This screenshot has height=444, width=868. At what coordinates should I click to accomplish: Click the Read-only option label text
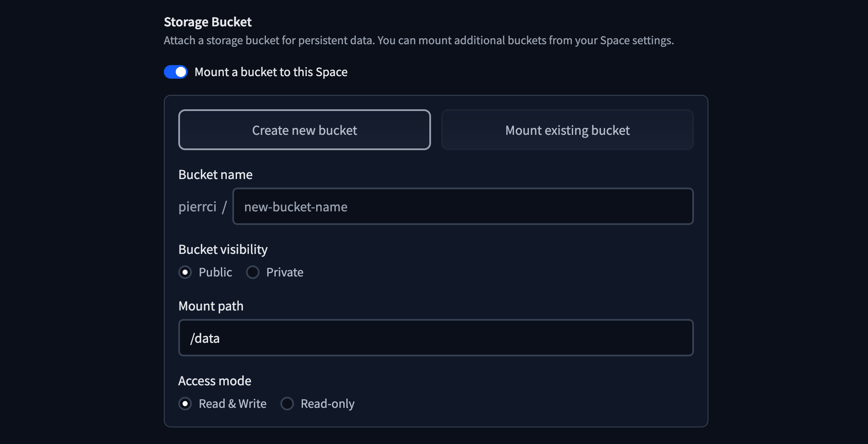[x=327, y=404]
